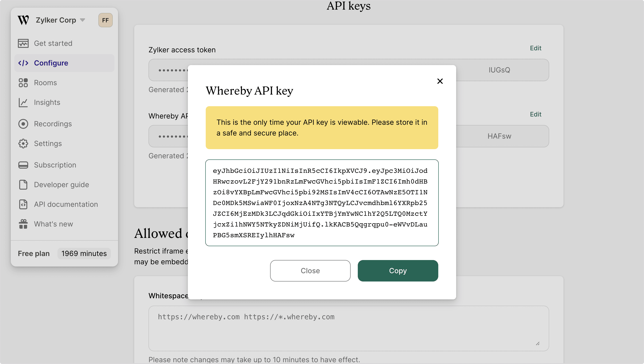Open Subscription
The image size is (644, 364).
click(55, 165)
